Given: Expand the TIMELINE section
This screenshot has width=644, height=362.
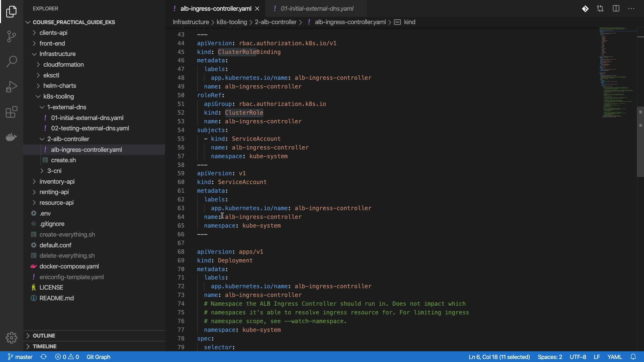Looking at the screenshot, I should (44, 346).
